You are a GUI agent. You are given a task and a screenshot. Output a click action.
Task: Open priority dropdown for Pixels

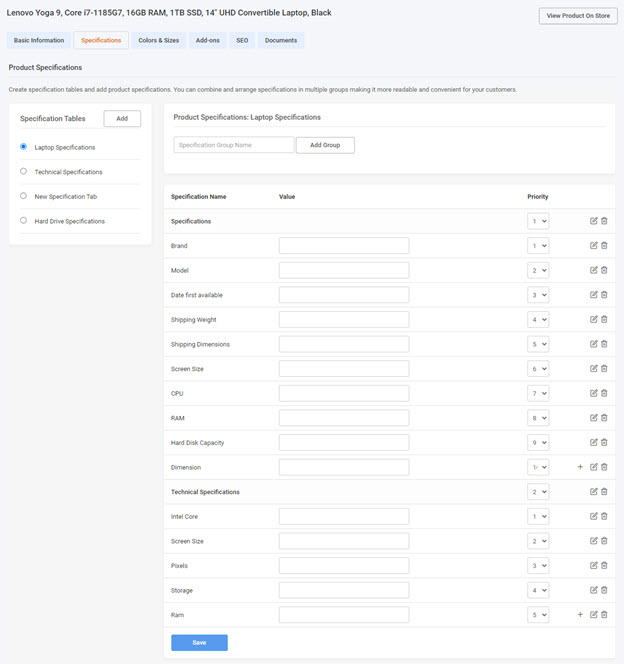tap(538, 565)
